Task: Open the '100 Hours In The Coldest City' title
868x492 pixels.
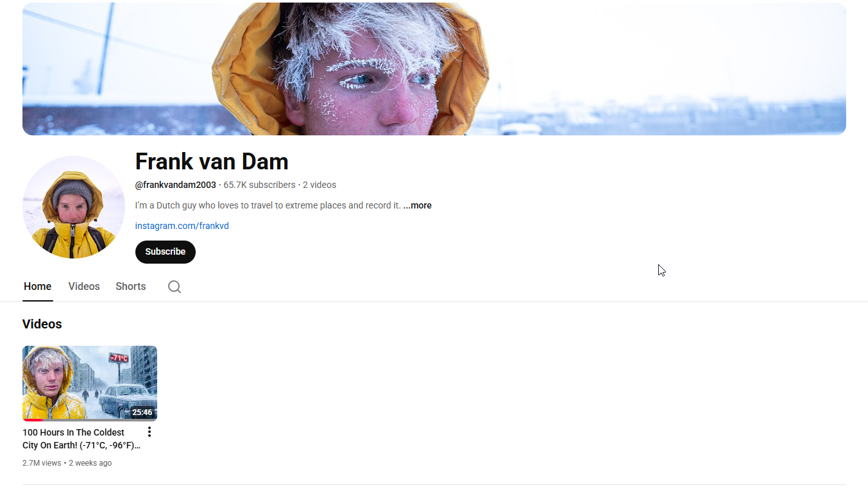Action: 81,439
